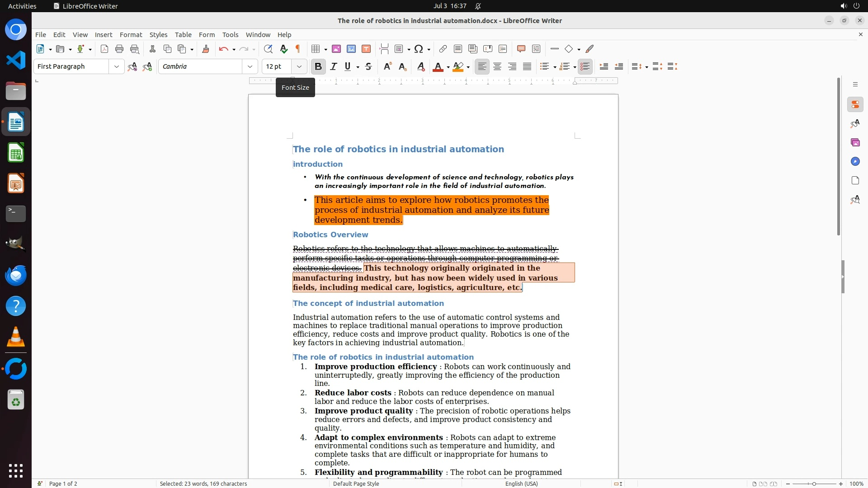Viewport: 868px width, 488px height.
Task: Toggle Bold formatting button
Action: tap(318, 67)
